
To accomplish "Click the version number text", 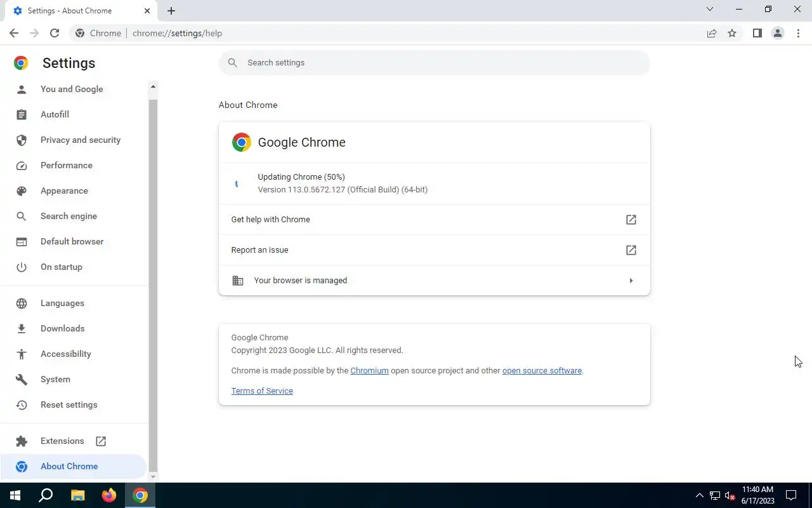I will click(343, 190).
